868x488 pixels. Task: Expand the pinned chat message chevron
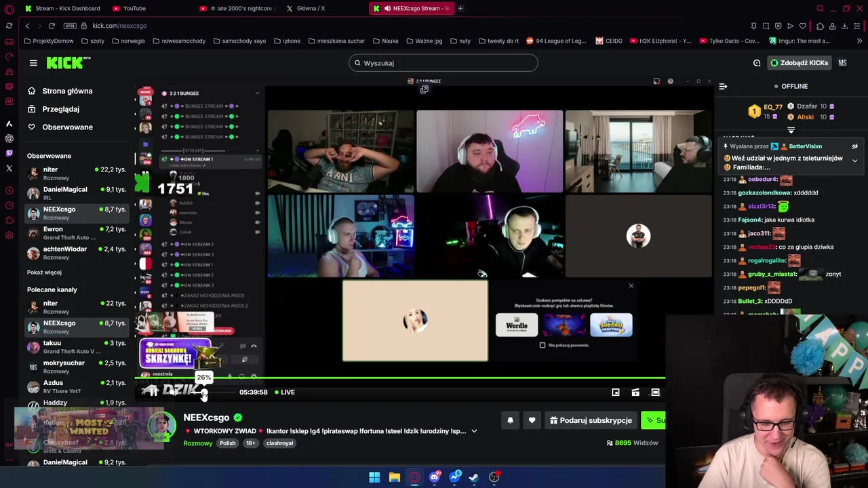click(854, 161)
